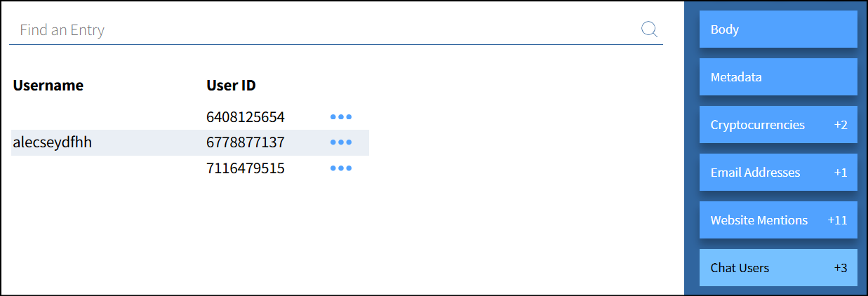Click the +11 count on Website Mentions
868x296 pixels.
(x=837, y=220)
